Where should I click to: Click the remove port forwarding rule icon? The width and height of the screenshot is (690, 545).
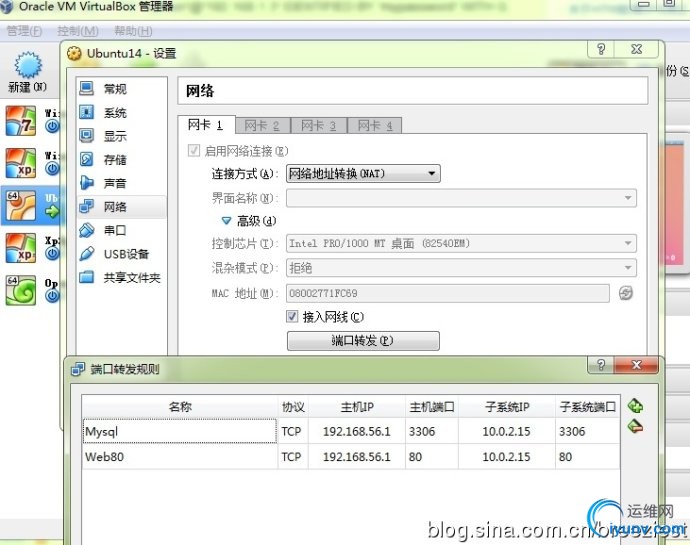coord(635,426)
